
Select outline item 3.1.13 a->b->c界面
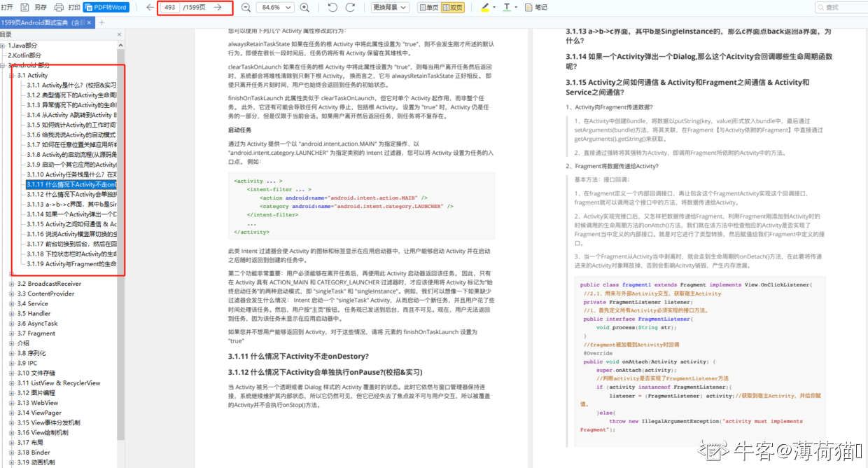(71, 205)
